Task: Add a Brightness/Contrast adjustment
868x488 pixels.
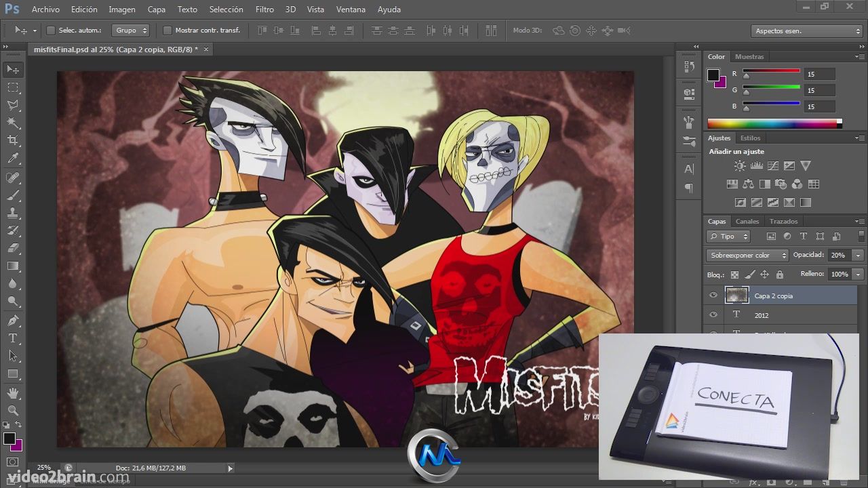Action: click(x=740, y=165)
